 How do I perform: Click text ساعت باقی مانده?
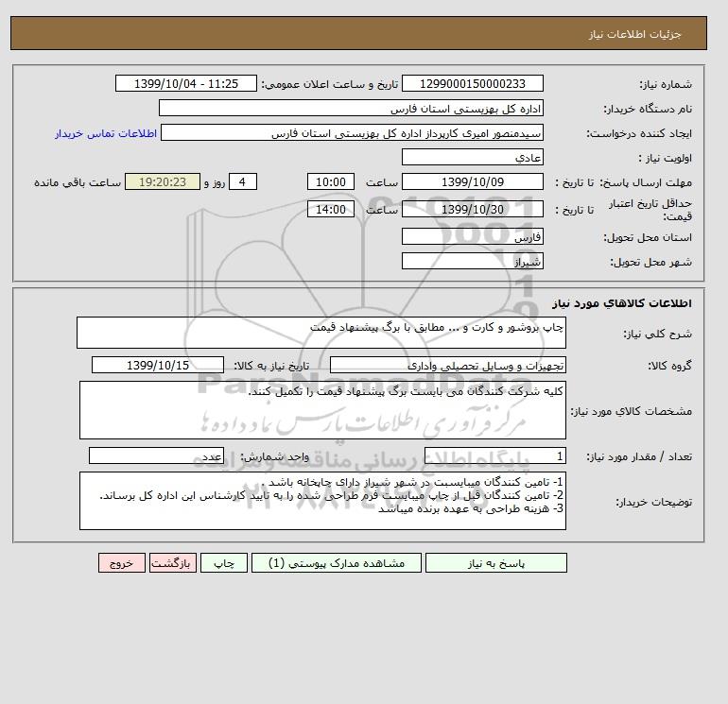click(x=78, y=182)
